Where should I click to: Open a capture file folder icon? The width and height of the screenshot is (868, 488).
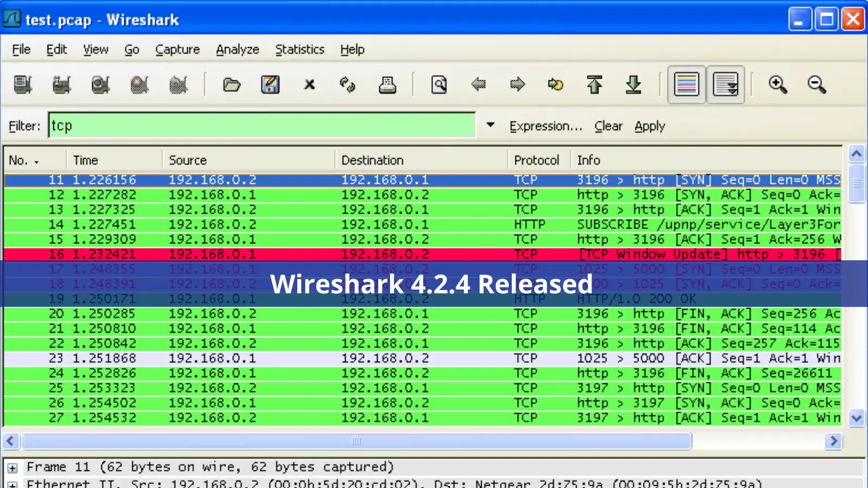232,85
